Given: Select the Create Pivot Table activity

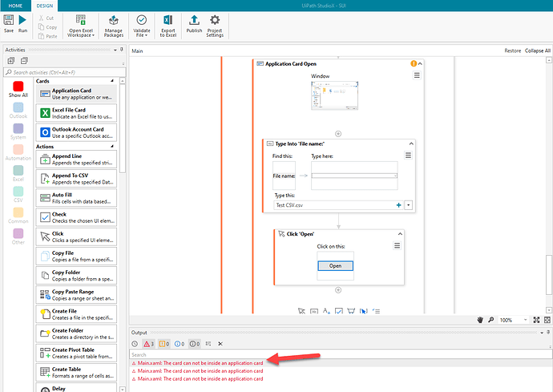Looking at the screenshot, I should coord(76,354).
